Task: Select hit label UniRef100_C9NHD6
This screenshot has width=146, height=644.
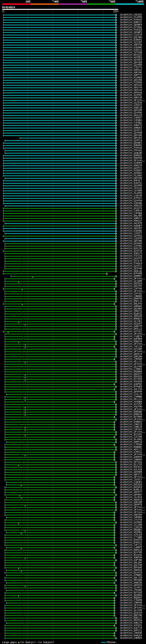Action: click(131, 296)
